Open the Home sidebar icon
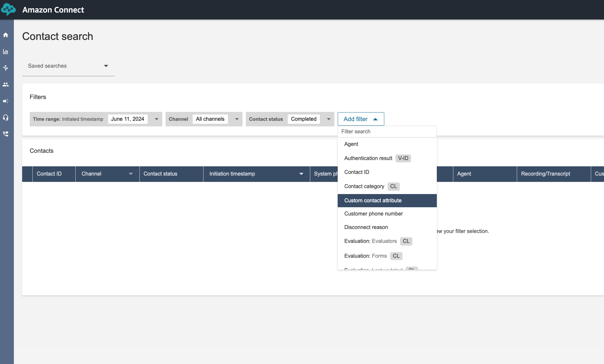 coord(6,35)
